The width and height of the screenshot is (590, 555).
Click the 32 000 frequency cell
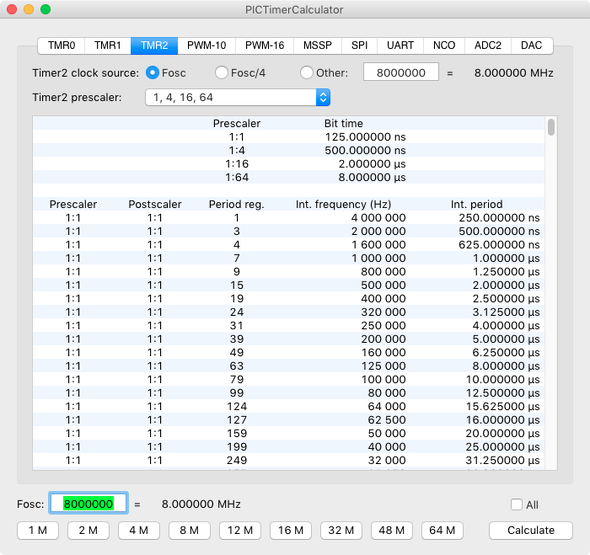point(387,460)
